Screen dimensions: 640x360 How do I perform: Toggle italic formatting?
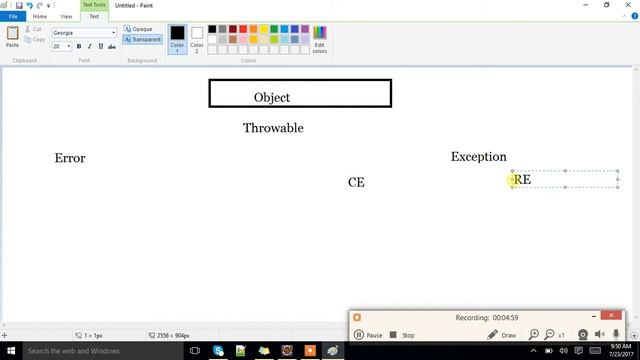pyautogui.click(x=90, y=47)
